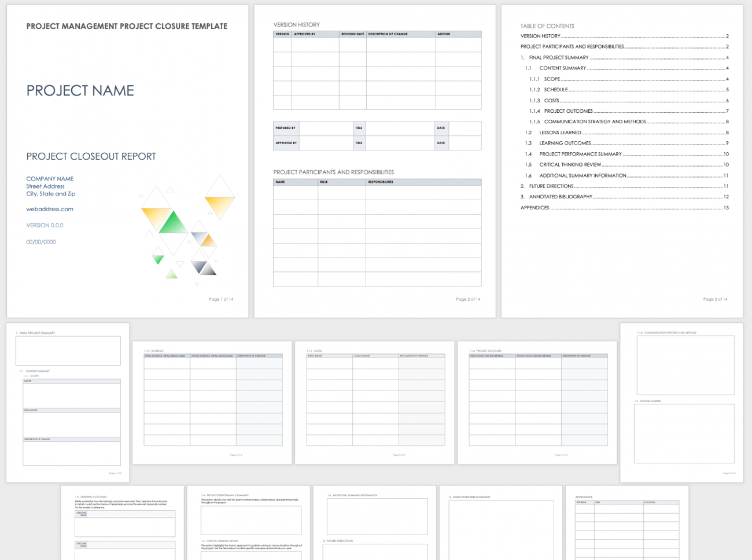Select the NAME column header
752x560 pixels.
296,182
